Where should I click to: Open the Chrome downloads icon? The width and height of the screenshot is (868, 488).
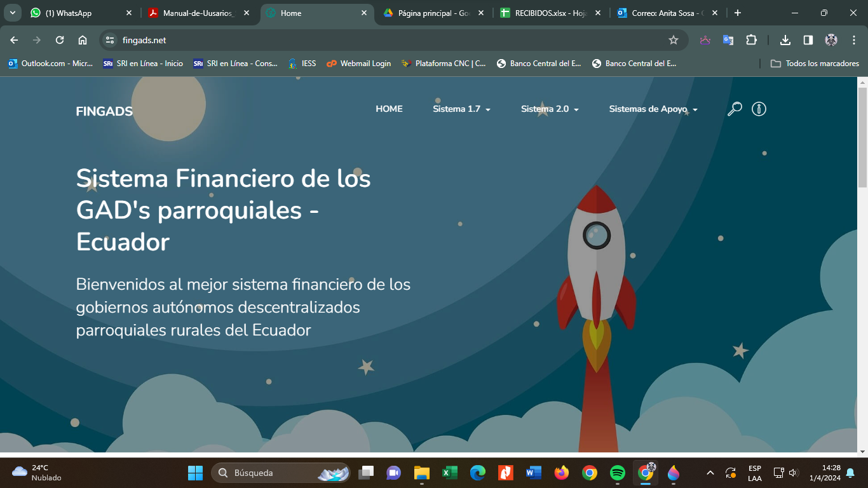[x=785, y=40]
